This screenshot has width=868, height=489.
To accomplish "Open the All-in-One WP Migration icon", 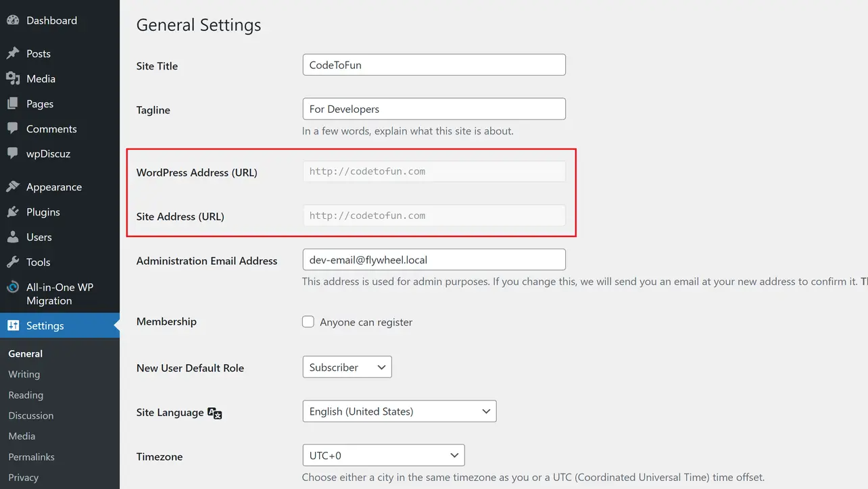I will point(14,286).
